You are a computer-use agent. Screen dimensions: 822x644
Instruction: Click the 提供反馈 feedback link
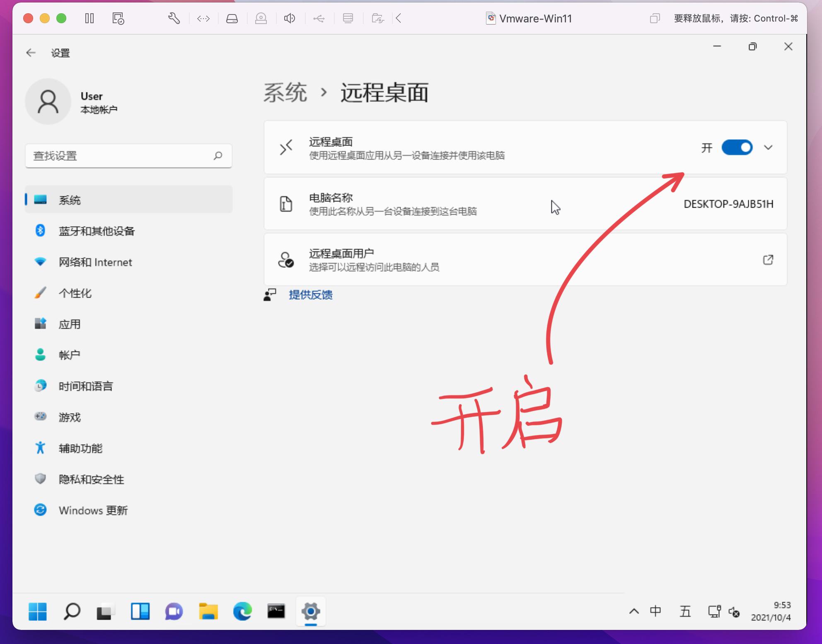point(311,295)
